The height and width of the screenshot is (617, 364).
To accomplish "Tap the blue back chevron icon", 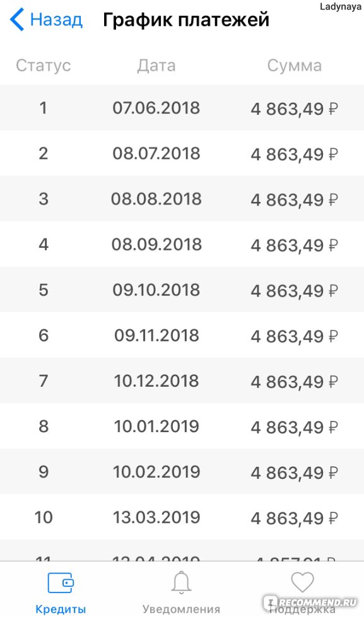I will pyautogui.click(x=17, y=20).
